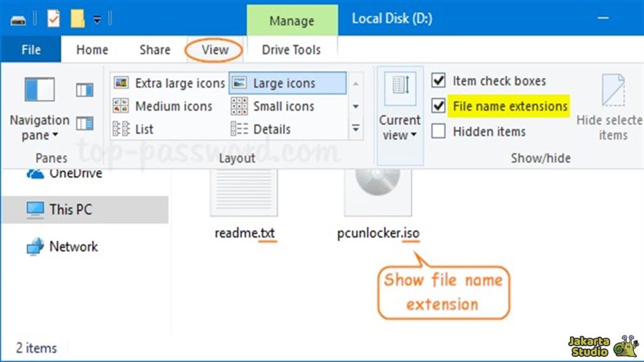This screenshot has height=362, width=644.
Task: Switch to the Home tab
Action: tap(92, 50)
